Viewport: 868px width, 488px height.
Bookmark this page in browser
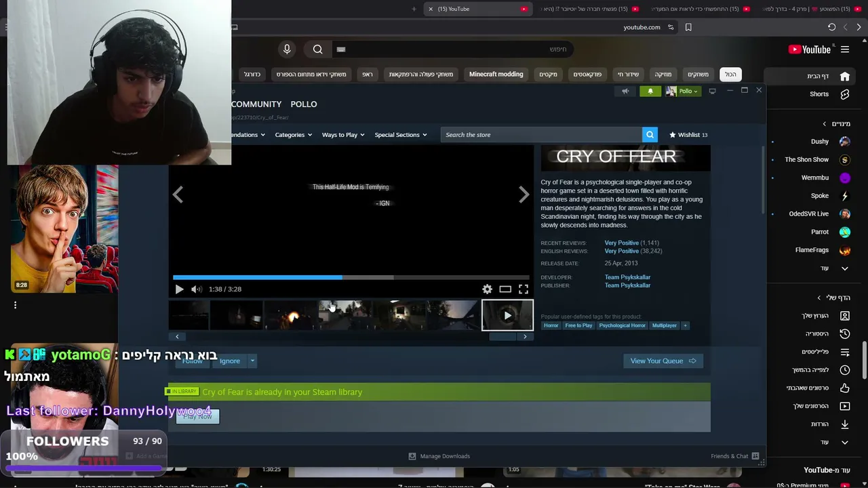pyautogui.click(x=688, y=27)
